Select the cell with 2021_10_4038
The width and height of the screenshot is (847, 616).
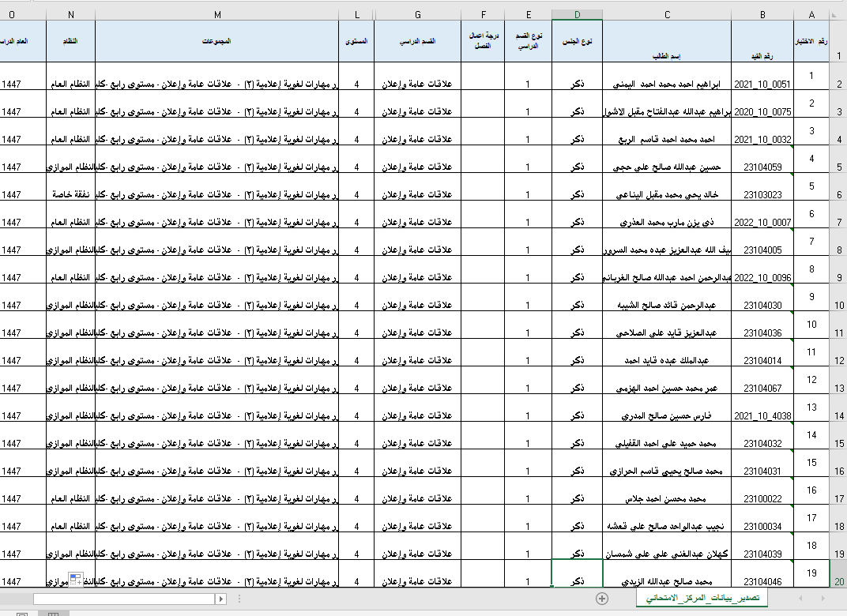[762, 415]
